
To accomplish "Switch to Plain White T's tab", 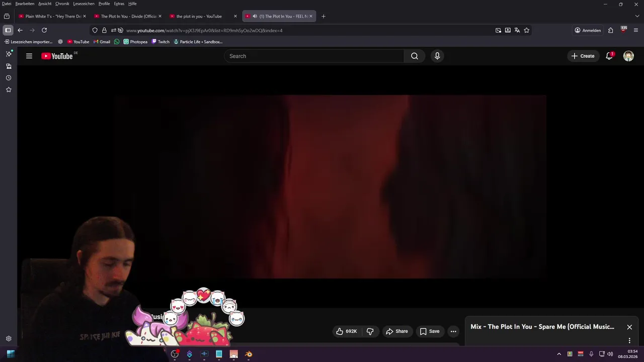I will (x=52, y=16).
